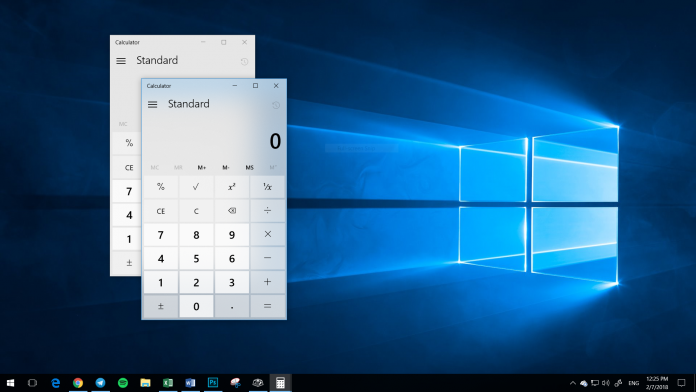This screenshot has width=696, height=392.
Task: Click the multiply key
Action: click(267, 234)
